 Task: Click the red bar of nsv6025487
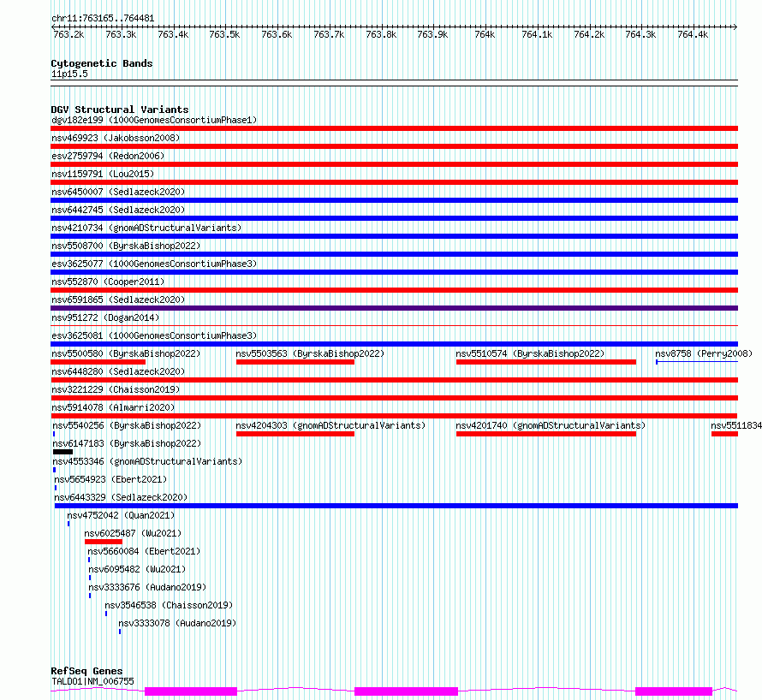tap(104, 542)
